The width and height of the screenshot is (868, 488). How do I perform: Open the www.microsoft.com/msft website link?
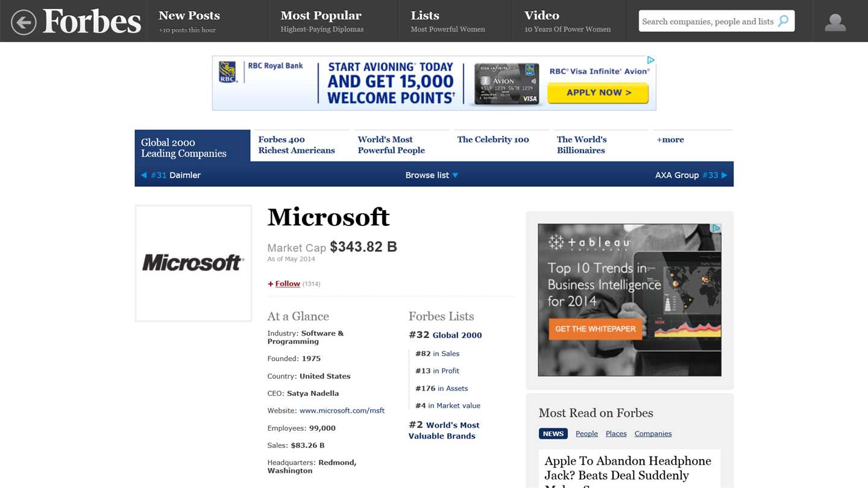342,411
